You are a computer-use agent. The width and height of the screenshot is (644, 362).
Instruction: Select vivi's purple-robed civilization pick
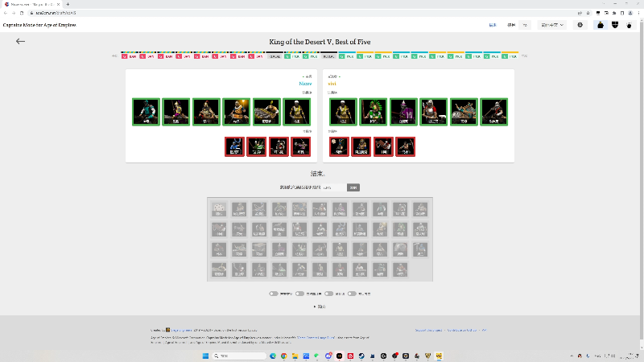pyautogui.click(x=403, y=112)
